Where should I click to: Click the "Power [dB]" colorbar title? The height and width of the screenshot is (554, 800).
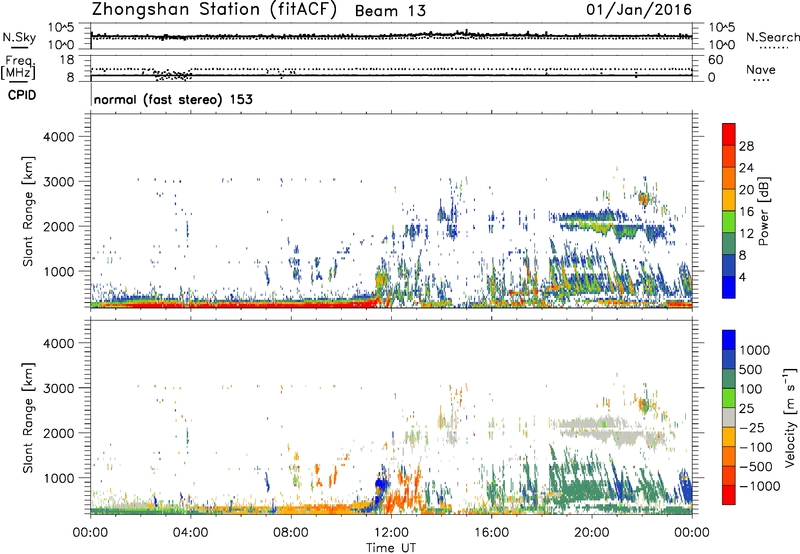click(x=764, y=211)
